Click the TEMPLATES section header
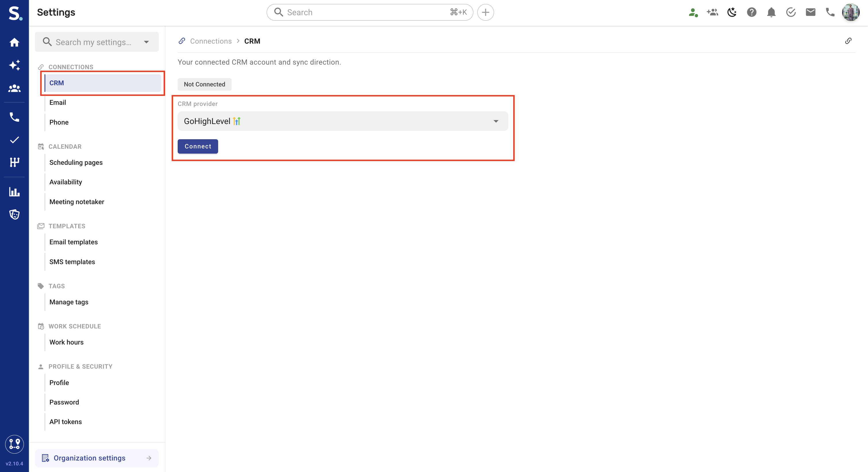Screen dimensions: 868x472 pyautogui.click(x=67, y=226)
